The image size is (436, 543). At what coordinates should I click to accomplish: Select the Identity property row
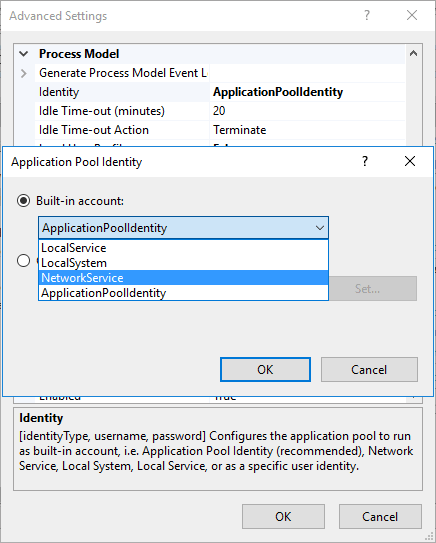tap(220, 92)
